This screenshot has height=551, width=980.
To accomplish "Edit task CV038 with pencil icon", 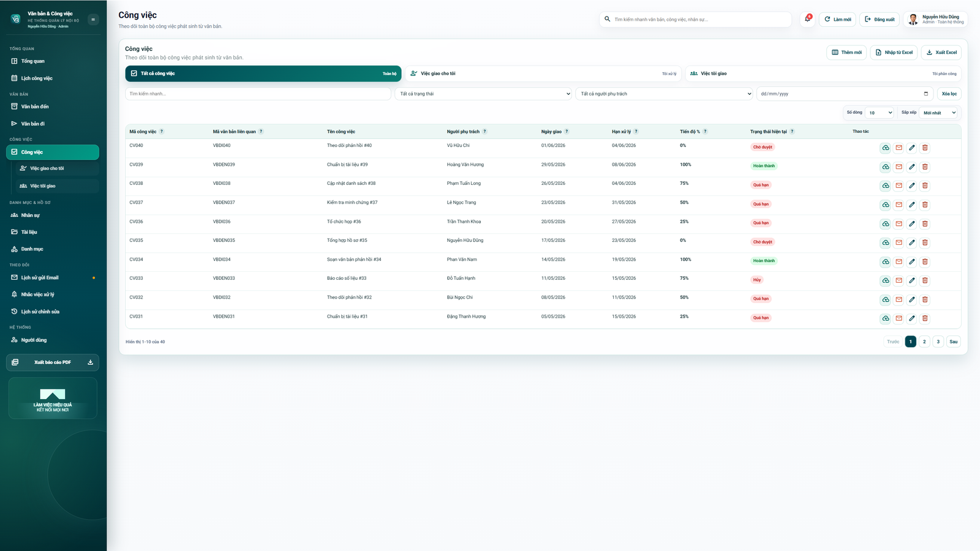I will point(912,186).
